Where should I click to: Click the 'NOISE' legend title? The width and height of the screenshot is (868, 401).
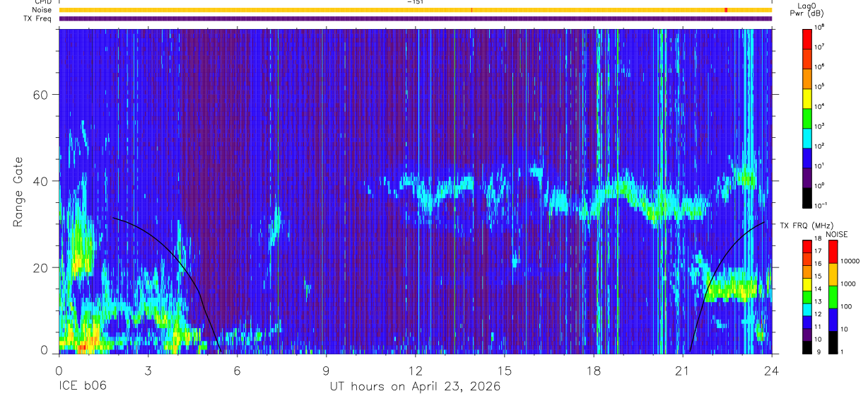coord(837,234)
